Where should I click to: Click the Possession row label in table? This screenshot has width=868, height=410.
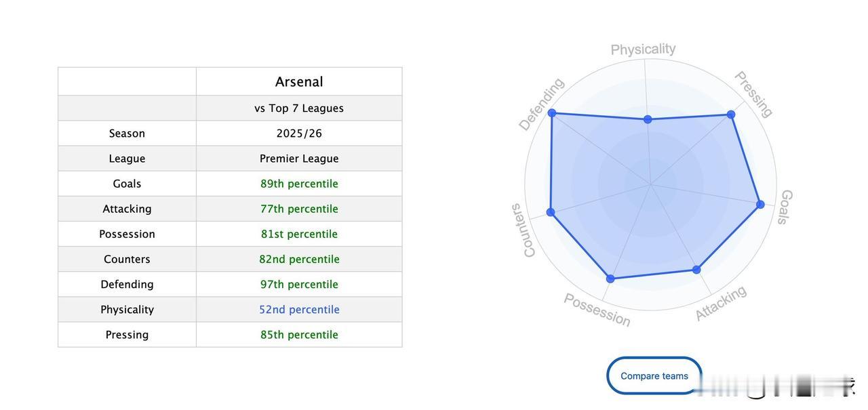click(x=127, y=234)
